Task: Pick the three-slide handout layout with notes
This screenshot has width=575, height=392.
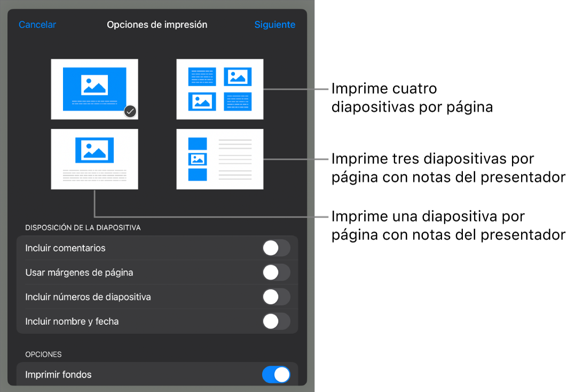Action: [219, 159]
